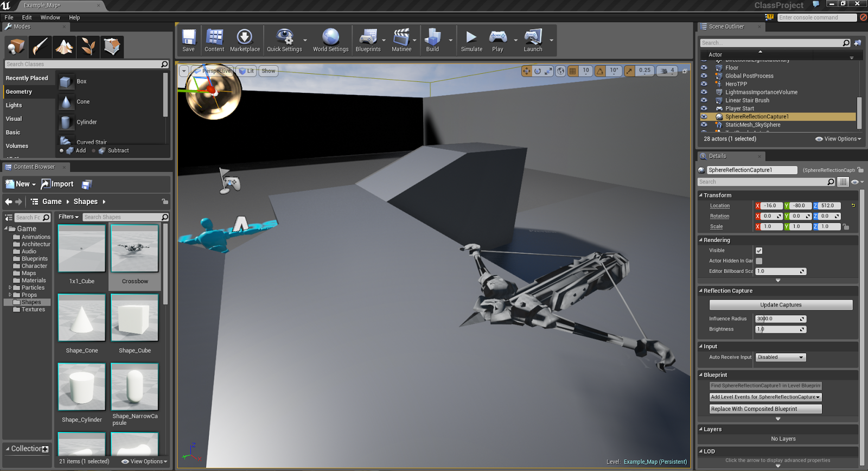
Task: Open the Content toolbar button
Action: [214, 40]
